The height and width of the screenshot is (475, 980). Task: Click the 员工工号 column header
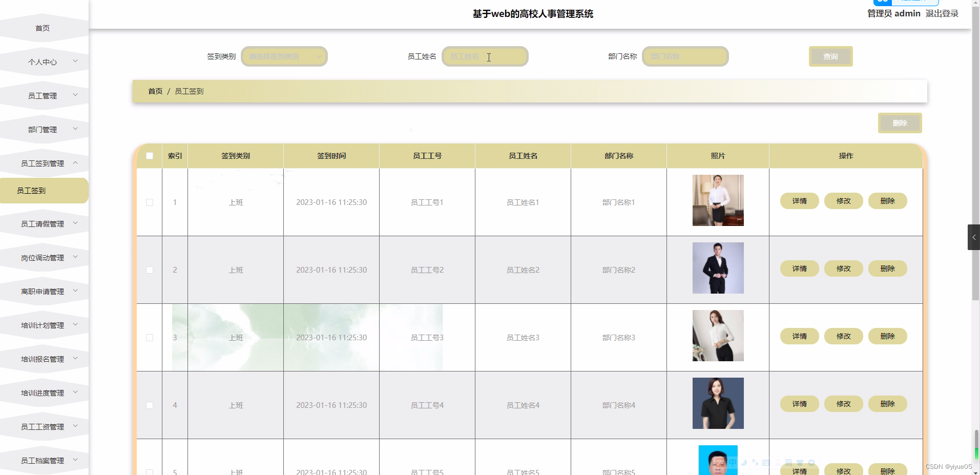[427, 156]
